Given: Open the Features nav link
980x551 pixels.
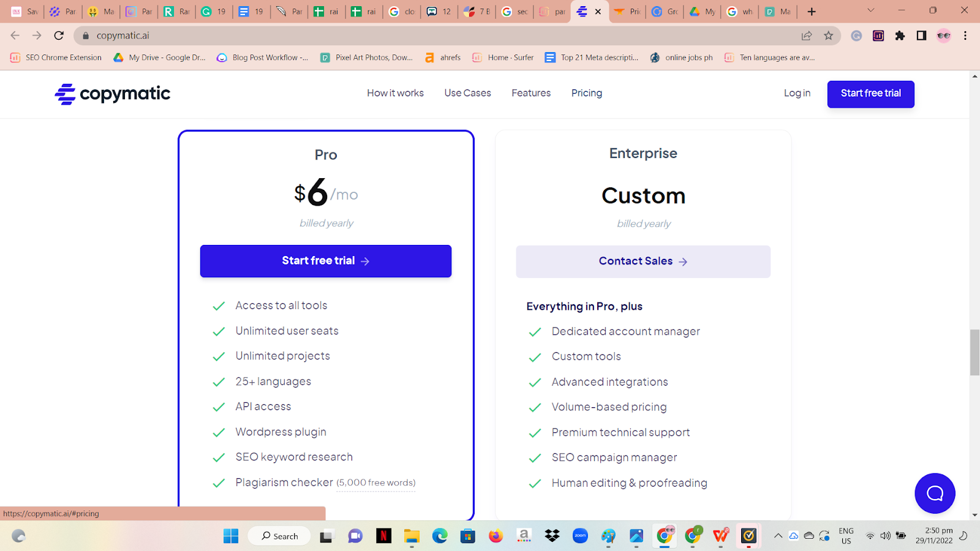Looking at the screenshot, I should tap(531, 93).
